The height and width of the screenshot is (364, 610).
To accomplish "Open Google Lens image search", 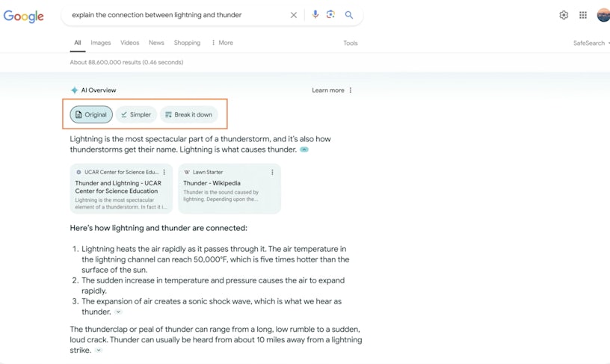I will [330, 15].
